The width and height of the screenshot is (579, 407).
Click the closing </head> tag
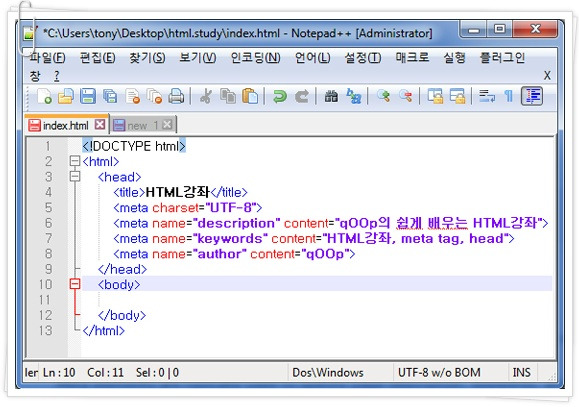point(123,269)
